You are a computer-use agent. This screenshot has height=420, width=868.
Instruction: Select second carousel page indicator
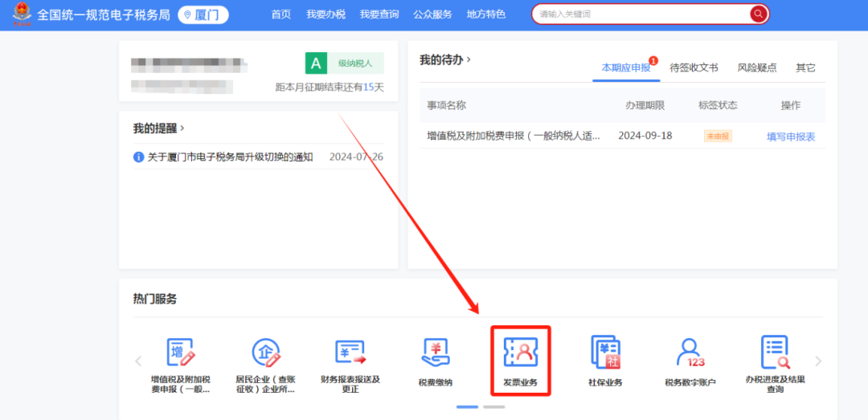coord(493,406)
